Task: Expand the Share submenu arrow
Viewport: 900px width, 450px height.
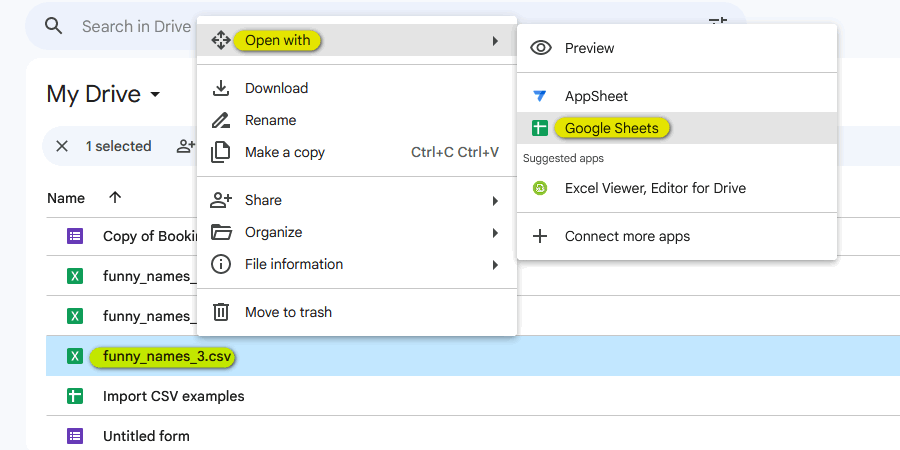Action: pyautogui.click(x=495, y=201)
